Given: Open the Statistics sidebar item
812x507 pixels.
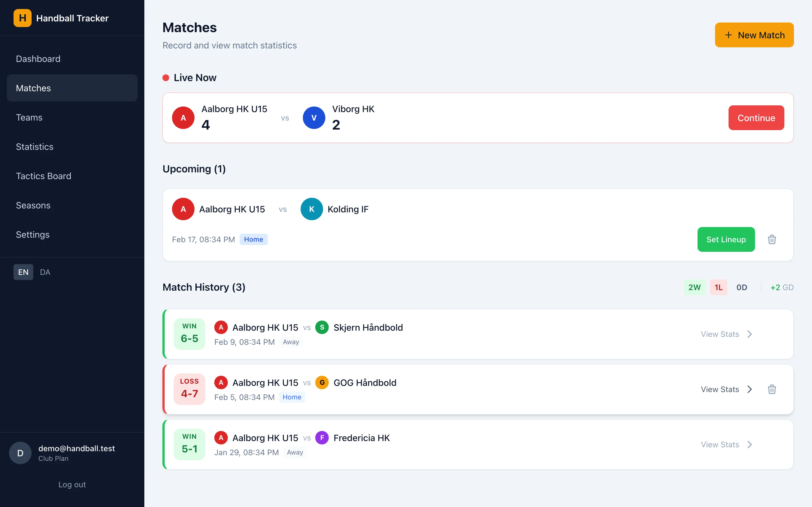Looking at the screenshot, I should pos(35,147).
